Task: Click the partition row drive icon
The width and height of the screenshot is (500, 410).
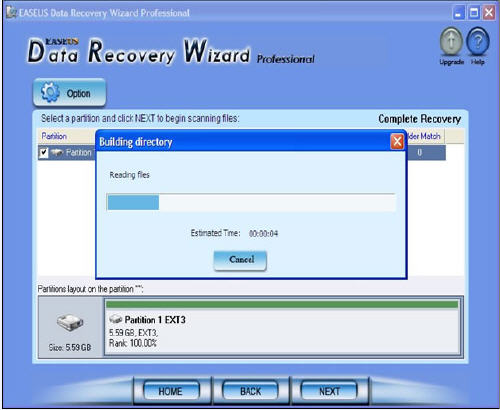Action: tap(57, 152)
